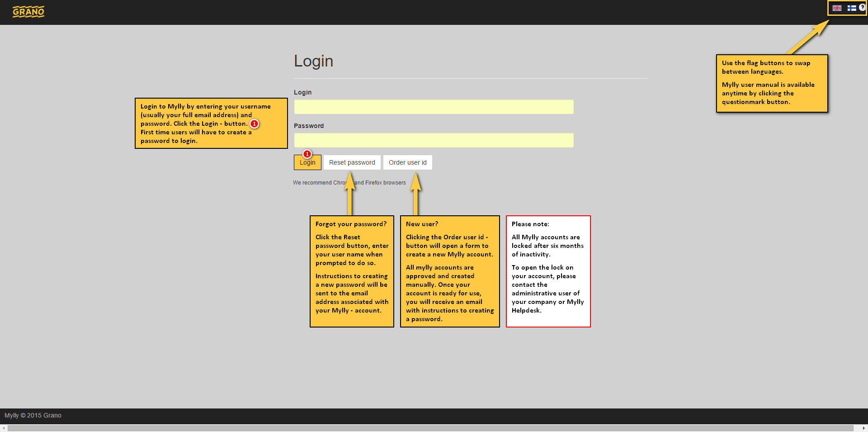Click the scrollbar left arrow

pyautogui.click(x=4, y=428)
